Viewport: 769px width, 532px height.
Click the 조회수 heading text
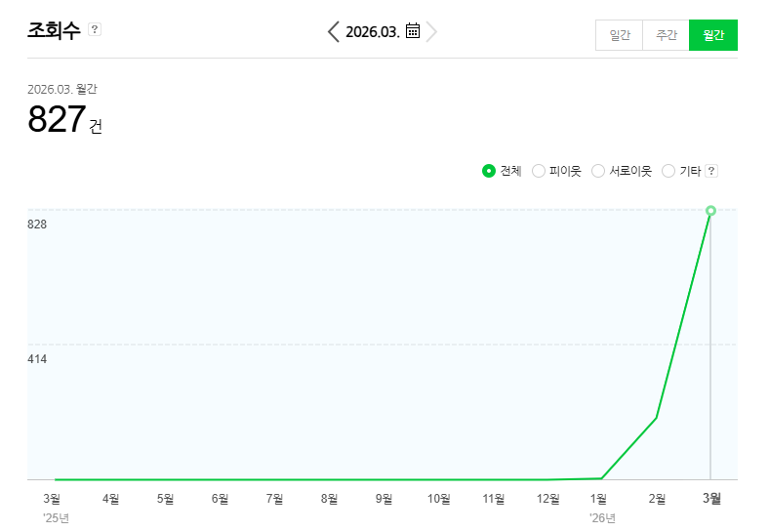point(55,30)
